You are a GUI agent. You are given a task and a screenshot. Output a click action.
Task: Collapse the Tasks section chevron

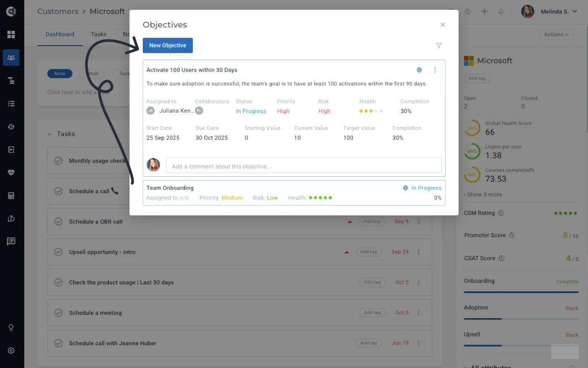pos(49,134)
